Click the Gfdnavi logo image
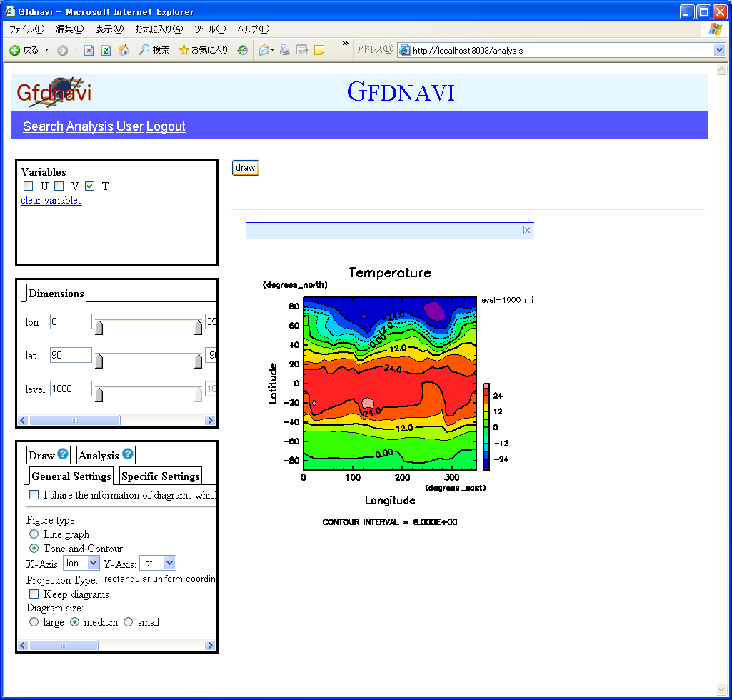 click(54, 92)
